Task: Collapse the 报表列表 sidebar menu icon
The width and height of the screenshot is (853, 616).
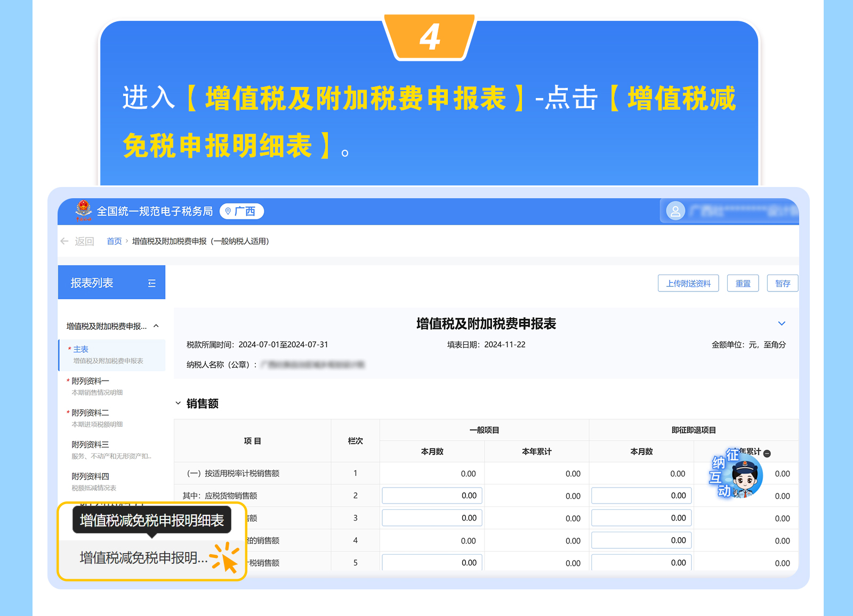Action: click(x=152, y=283)
